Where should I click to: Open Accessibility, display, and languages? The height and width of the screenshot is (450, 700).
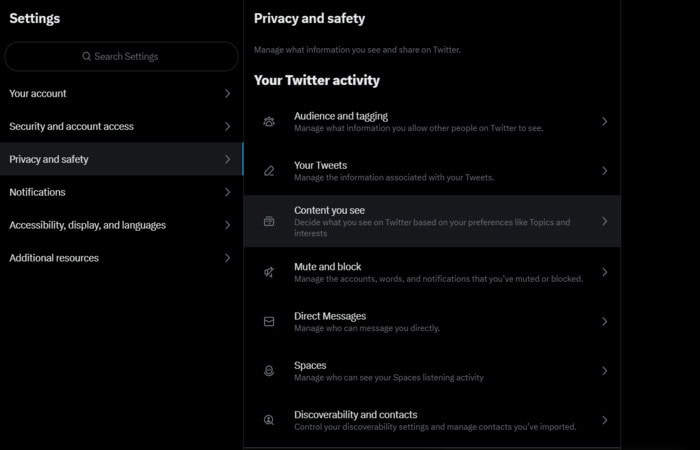(121, 225)
